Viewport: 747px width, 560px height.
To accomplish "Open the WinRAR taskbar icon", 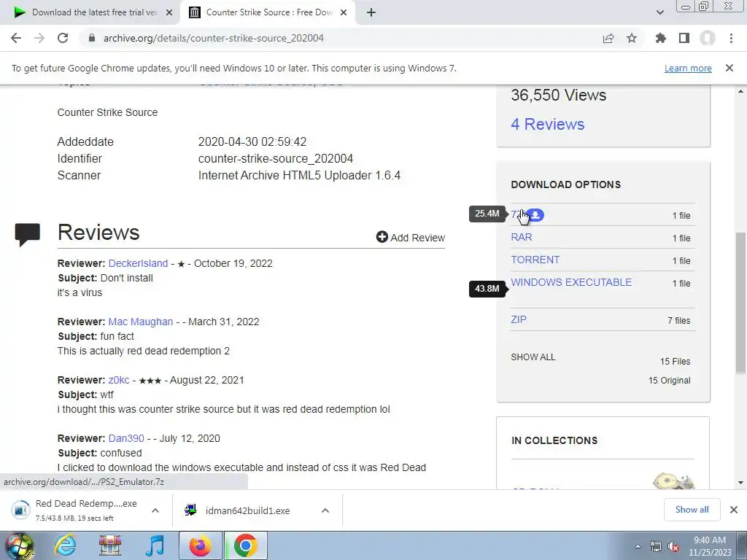I will 110,545.
